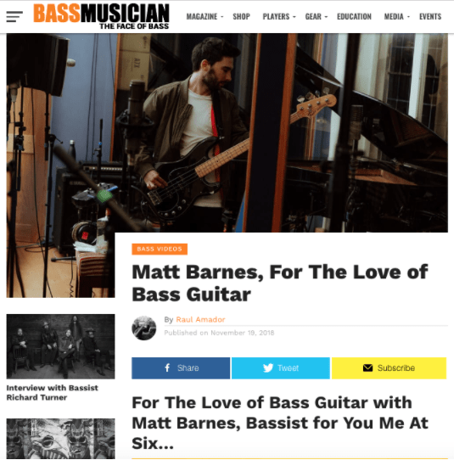Viewport: 476px width, 460px height.
Task: Click the envelope icon in Subscribe button
Action: [367, 368]
